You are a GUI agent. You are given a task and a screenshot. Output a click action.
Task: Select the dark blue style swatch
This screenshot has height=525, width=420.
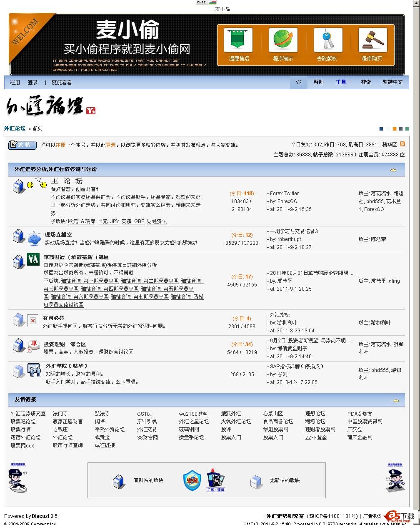point(381,129)
